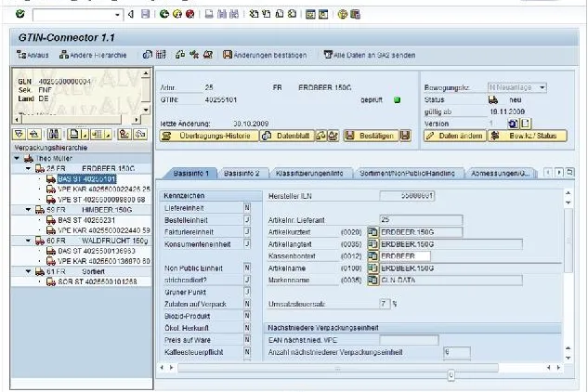Click the tab list button beside tab arrows
588x392 pixels.
pyautogui.click(x=569, y=173)
